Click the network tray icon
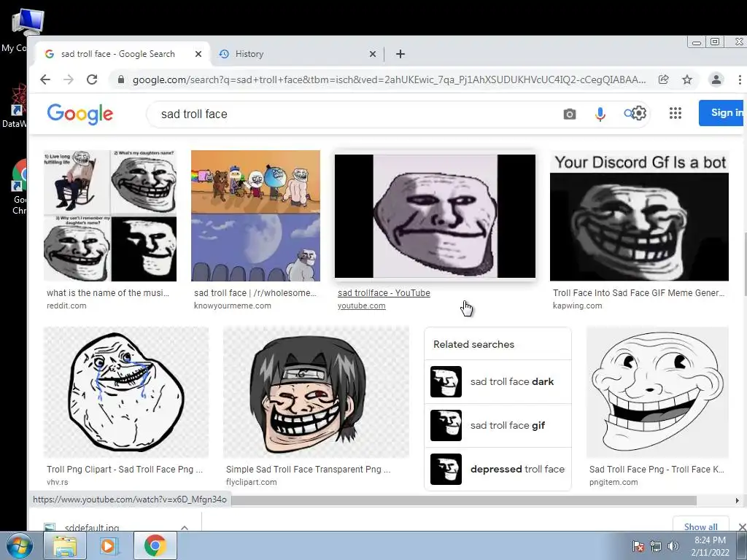This screenshot has height=560, width=747. (x=656, y=546)
